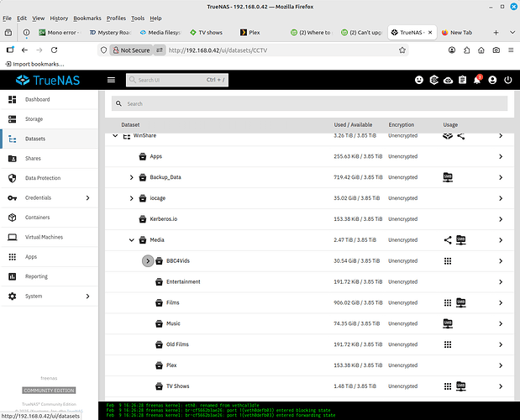Click the Import bookmarks link

click(x=34, y=64)
